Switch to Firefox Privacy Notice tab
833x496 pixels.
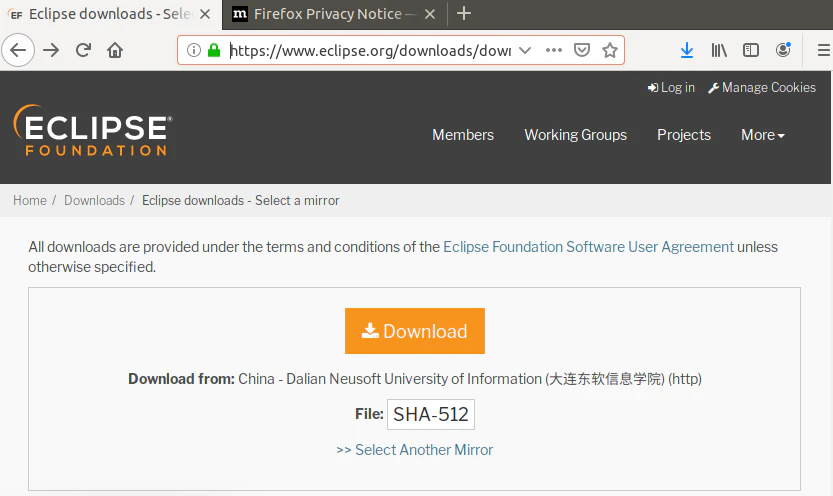point(335,14)
